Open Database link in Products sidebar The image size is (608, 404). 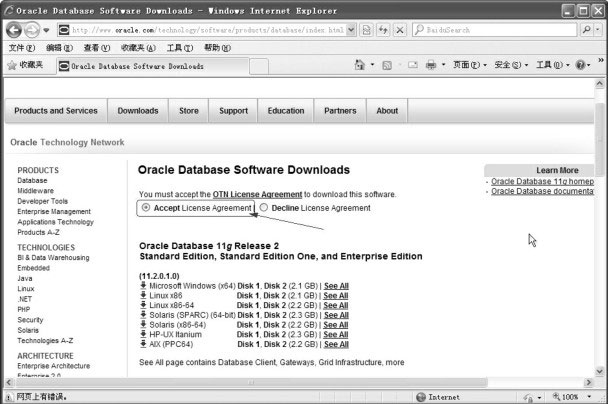(x=32, y=181)
